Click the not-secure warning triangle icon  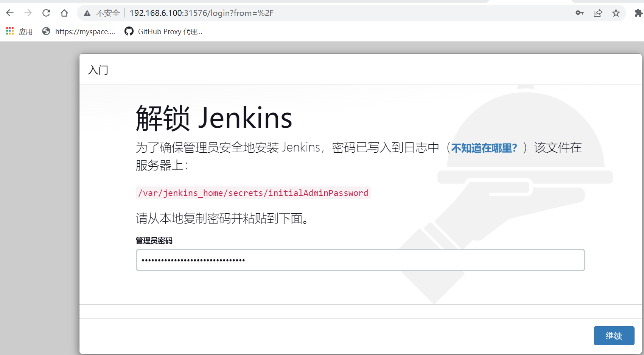click(87, 13)
